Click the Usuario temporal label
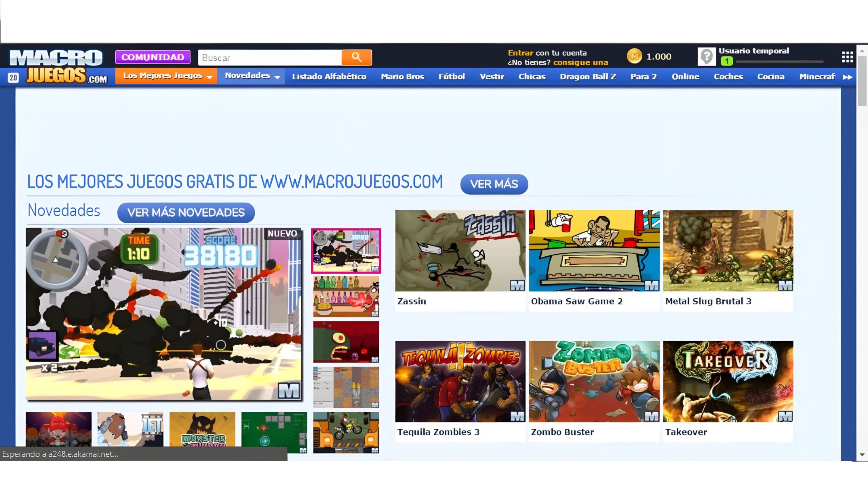Image resolution: width=868 pixels, height=488 pixels. coord(754,51)
